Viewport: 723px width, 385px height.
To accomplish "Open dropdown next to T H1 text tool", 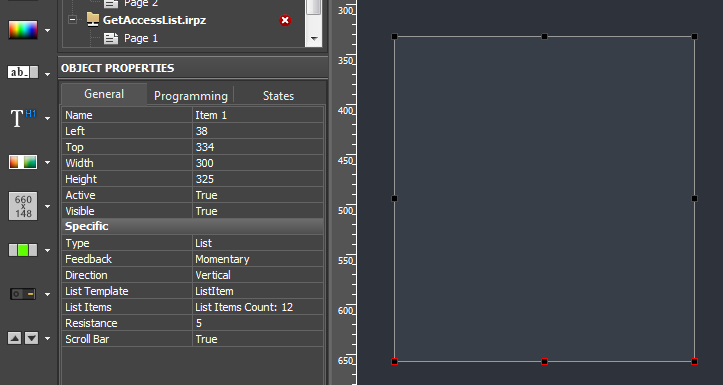I will pyautogui.click(x=47, y=118).
